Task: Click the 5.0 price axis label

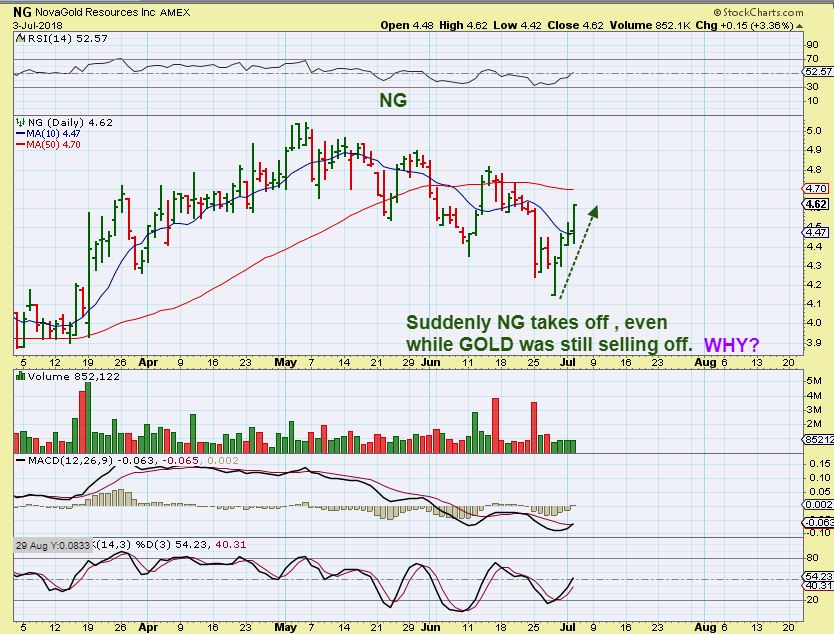Action: pyautogui.click(x=814, y=131)
